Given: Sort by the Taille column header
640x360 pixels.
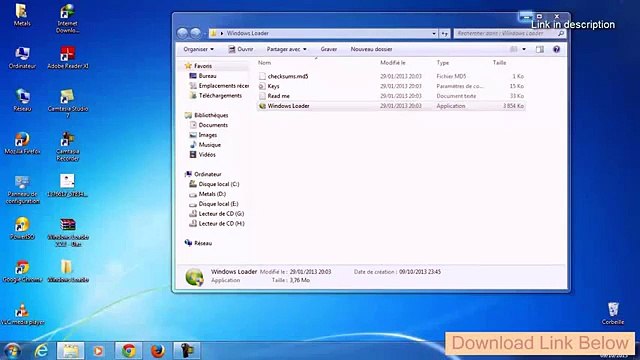Looking at the screenshot, I should click(500, 63).
